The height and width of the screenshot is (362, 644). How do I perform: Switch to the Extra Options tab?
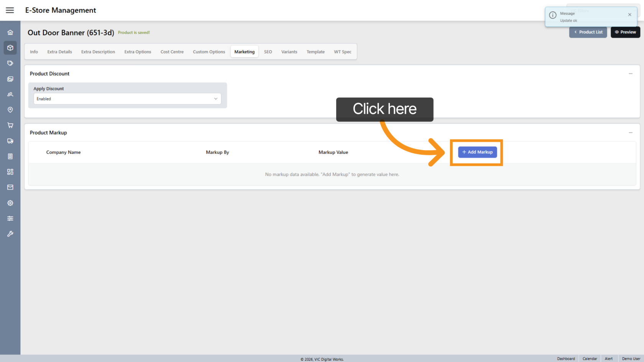click(138, 52)
